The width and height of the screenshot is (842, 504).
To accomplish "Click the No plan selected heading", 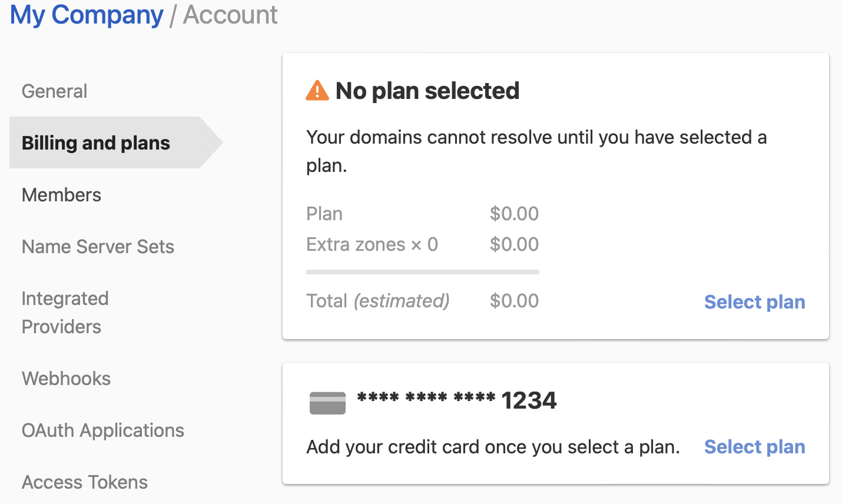I will 427,91.
